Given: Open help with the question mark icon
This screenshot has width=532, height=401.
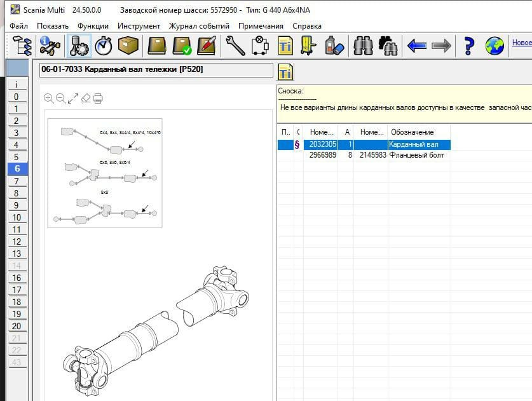Looking at the screenshot, I should tap(469, 46).
